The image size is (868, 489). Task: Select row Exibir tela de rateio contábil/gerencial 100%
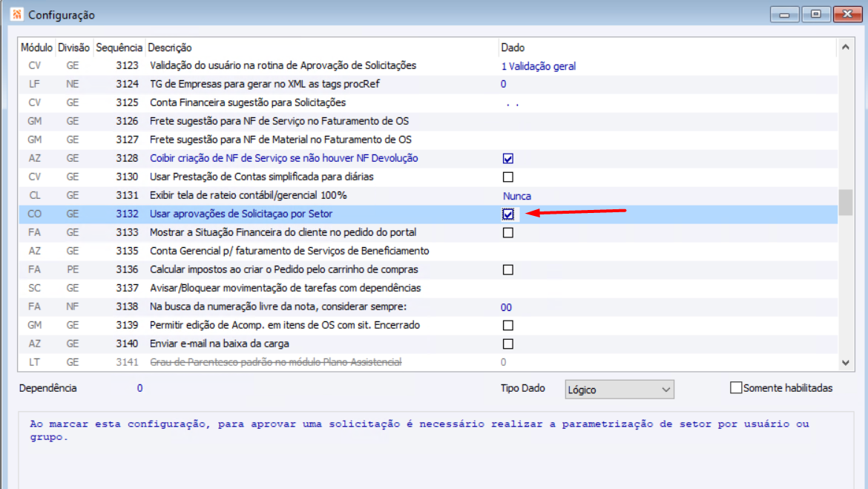click(428, 195)
